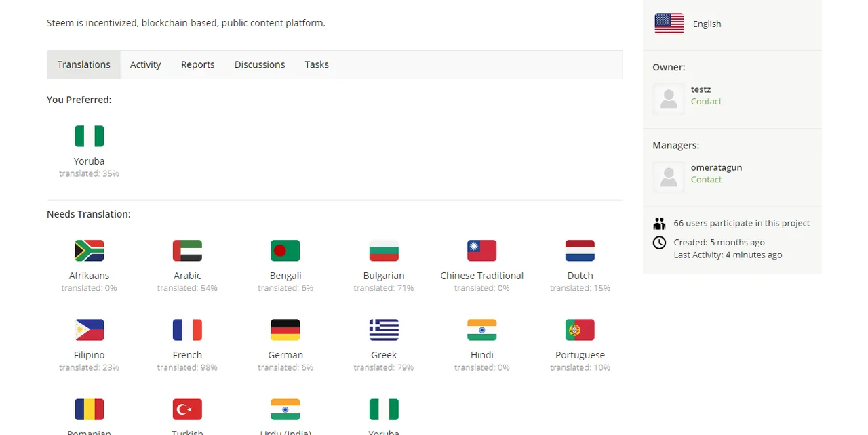Click the 'translated: 35%' text

point(90,174)
